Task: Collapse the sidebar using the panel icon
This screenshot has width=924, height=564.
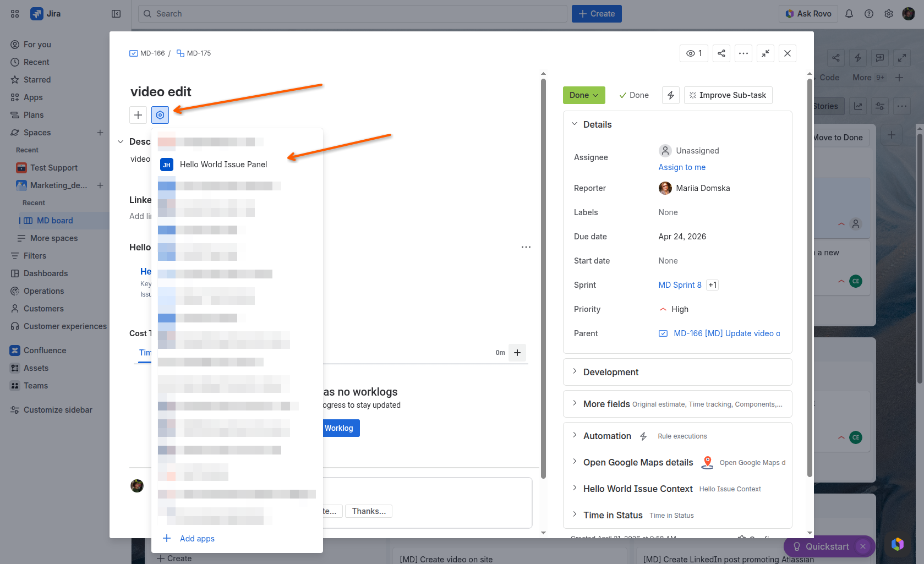Action: click(116, 14)
